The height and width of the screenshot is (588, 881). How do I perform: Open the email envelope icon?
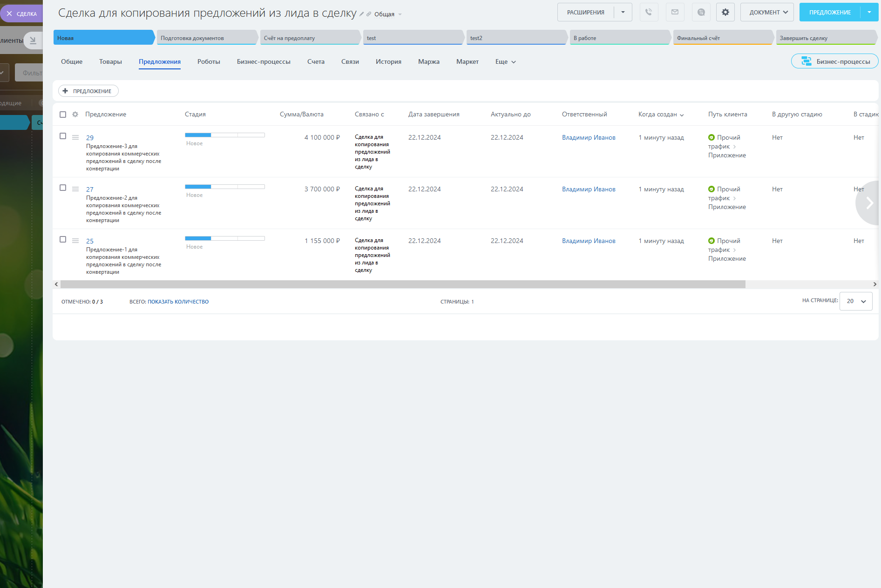675,12
